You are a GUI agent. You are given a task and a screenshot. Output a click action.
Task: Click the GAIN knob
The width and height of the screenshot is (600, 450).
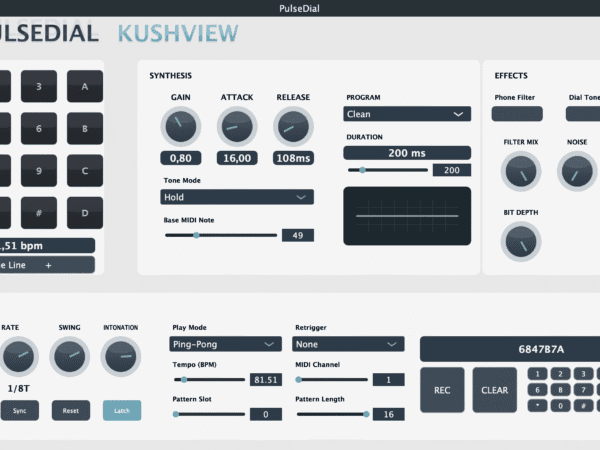[181, 126]
